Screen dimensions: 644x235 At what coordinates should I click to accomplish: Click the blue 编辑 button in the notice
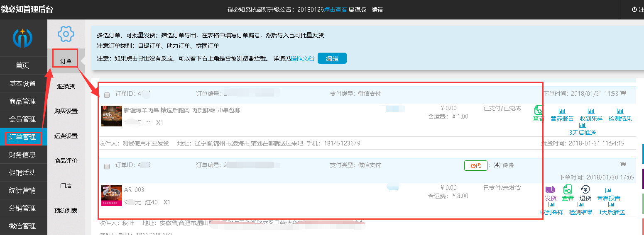[x=332, y=58]
